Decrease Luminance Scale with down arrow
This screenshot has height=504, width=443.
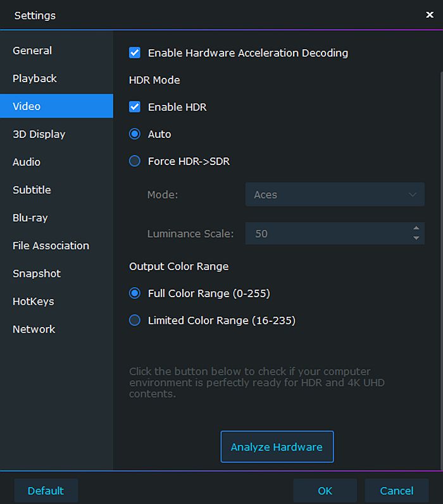pos(416,238)
